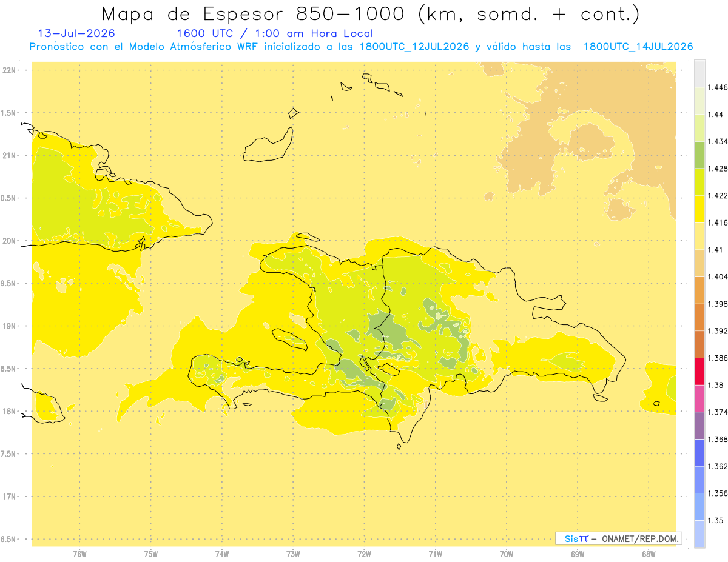Pick the light orange swatch between 1.398 and 1.404
This screenshot has width=728, height=562.
(x=699, y=290)
